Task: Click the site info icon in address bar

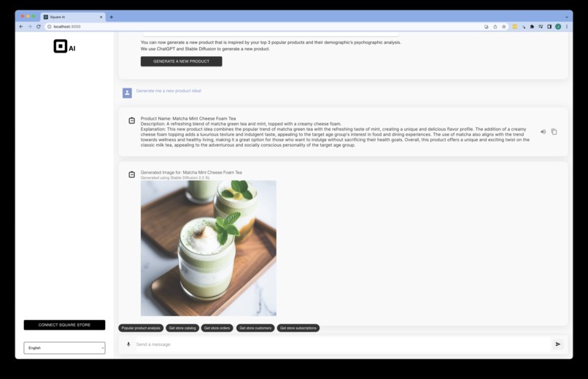Action: point(49,26)
